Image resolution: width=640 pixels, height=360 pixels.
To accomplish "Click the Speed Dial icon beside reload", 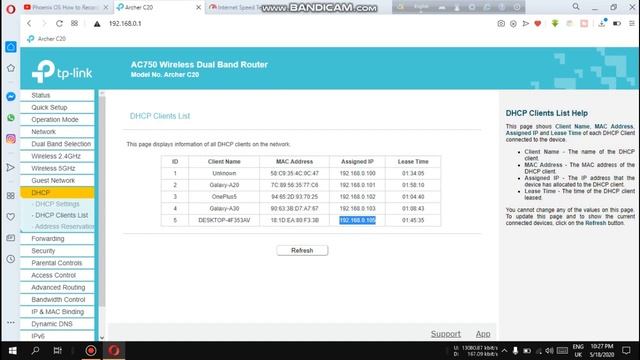I will [x=74, y=23].
